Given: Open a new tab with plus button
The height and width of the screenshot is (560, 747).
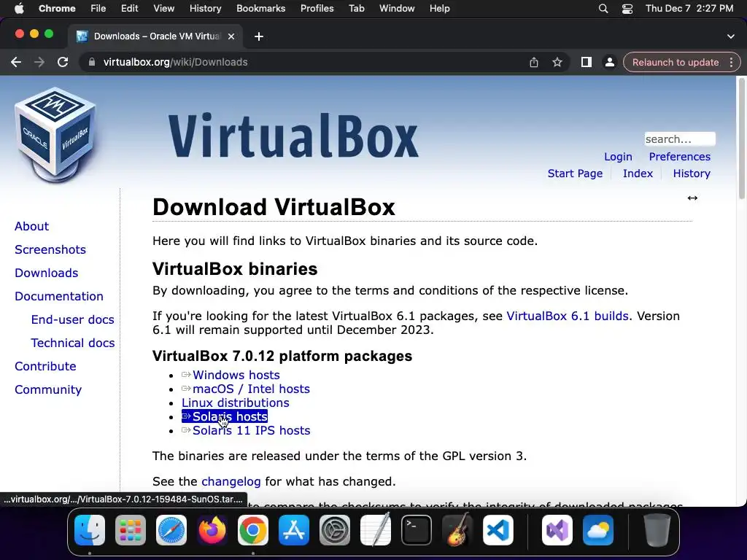Looking at the screenshot, I should 259,36.
